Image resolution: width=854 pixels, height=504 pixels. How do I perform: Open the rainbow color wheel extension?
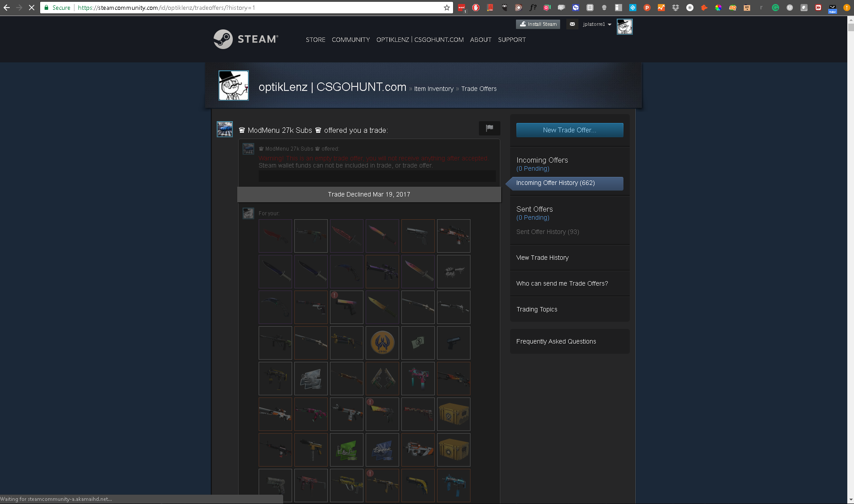pyautogui.click(x=718, y=8)
